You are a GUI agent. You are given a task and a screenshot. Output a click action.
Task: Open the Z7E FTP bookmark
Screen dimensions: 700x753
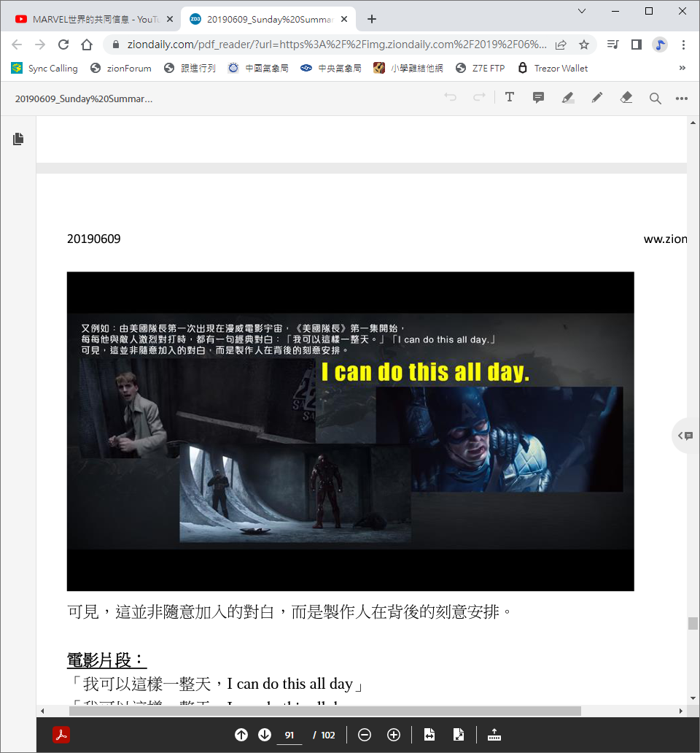481,68
